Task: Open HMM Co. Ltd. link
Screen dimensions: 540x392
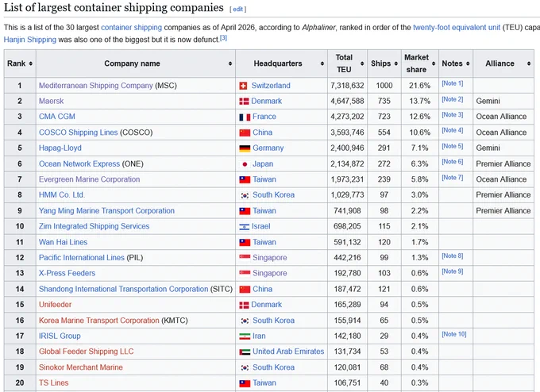Action: tap(62, 194)
